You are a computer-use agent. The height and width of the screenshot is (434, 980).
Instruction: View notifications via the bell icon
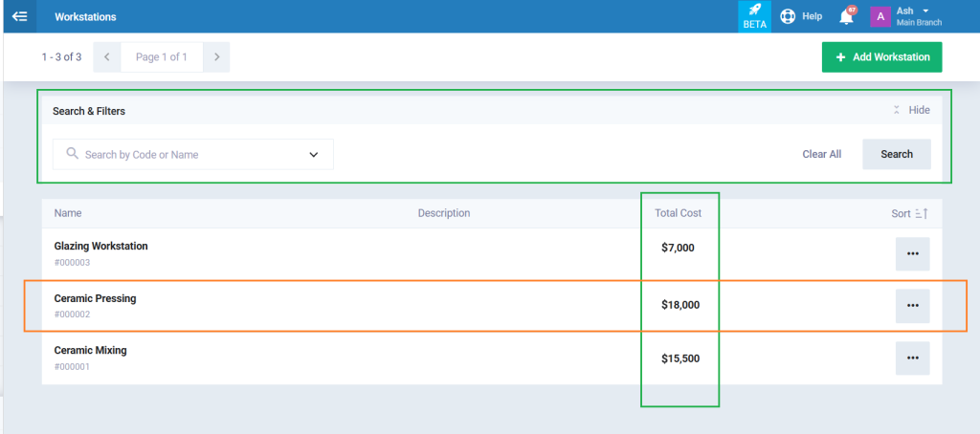pos(846,16)
